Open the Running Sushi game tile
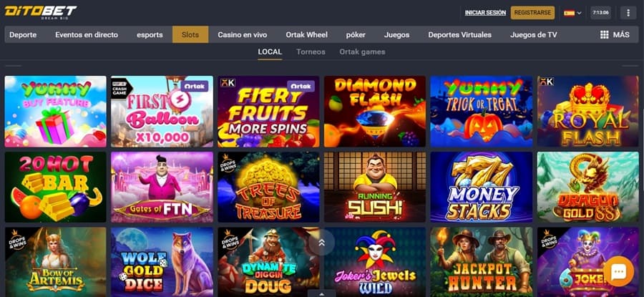Viewport: 644px width, 297px height. pyautogui.click(x=375, y=187)
